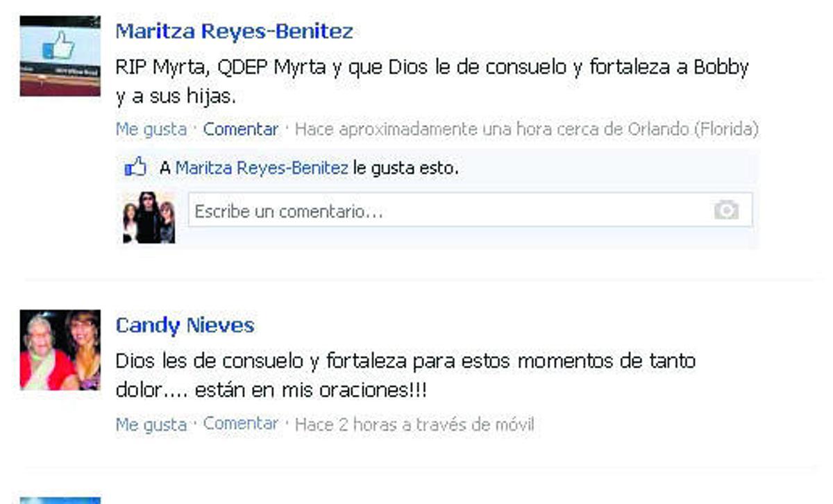The height and width of the screenshot is (504, 833).
Task: Open Candy Nieves's name link
Action: 185,325
